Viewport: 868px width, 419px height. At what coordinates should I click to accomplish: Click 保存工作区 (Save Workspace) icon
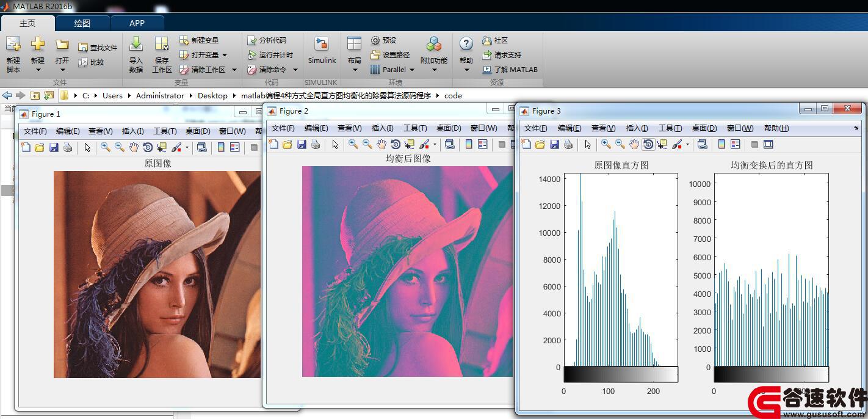click(161, 44)
